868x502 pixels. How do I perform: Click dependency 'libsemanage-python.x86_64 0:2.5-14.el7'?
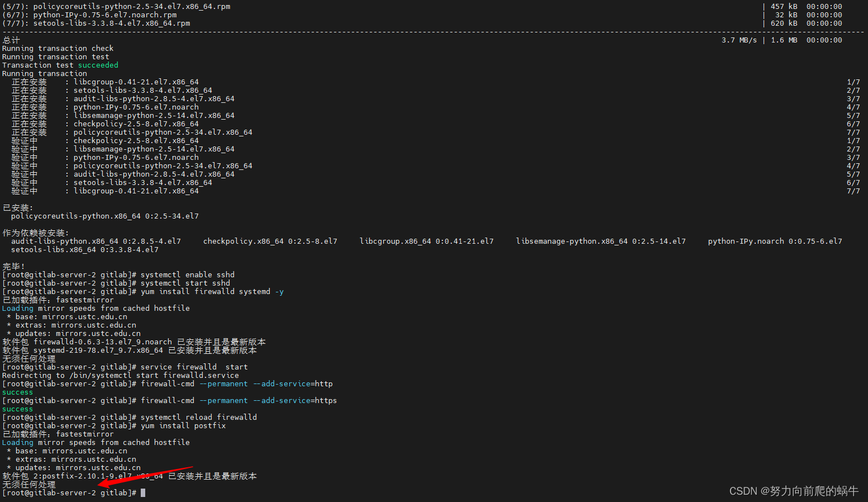coord(601,241)
